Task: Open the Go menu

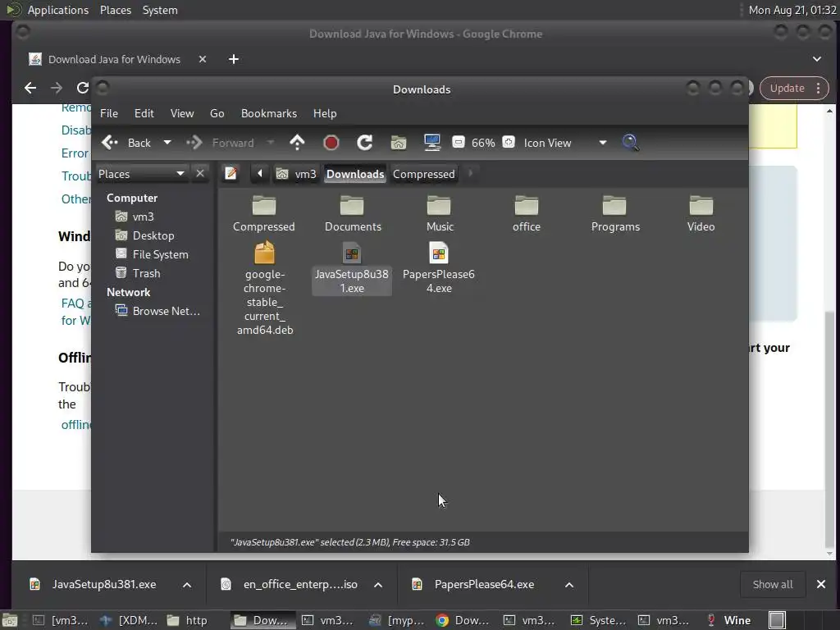Action: pos(217,113)
